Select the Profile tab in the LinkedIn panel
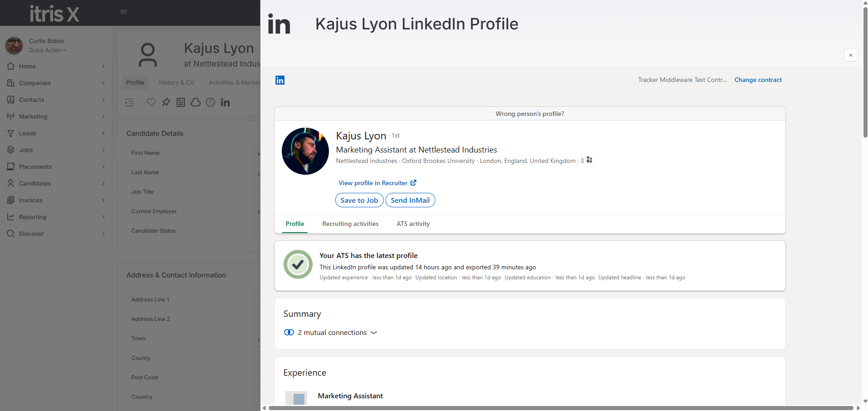The height and width of the screenshot is (411, 868). (x=295, y=224)
